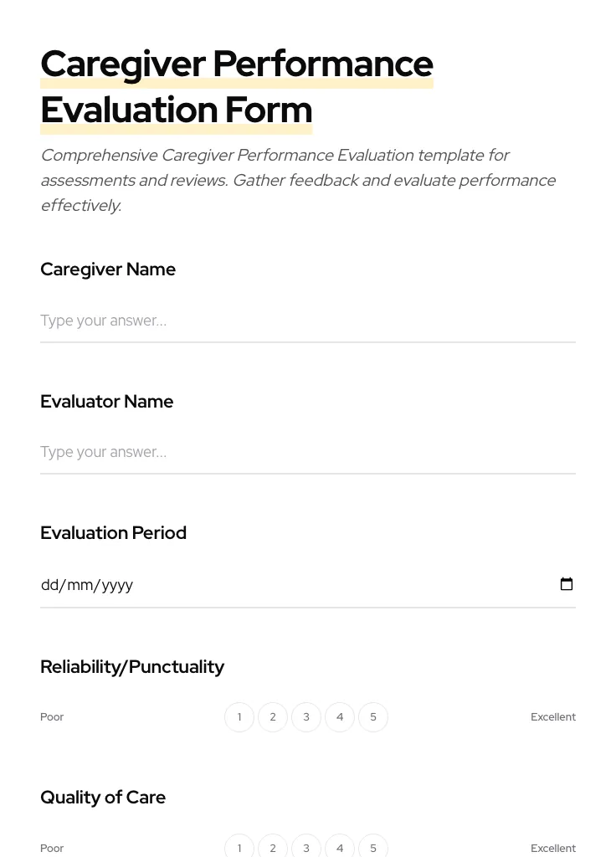Viewport: 616px width, 857px height.
Task: Open the Evaluation Period date picker calendar icon
Action: point(567,584)
